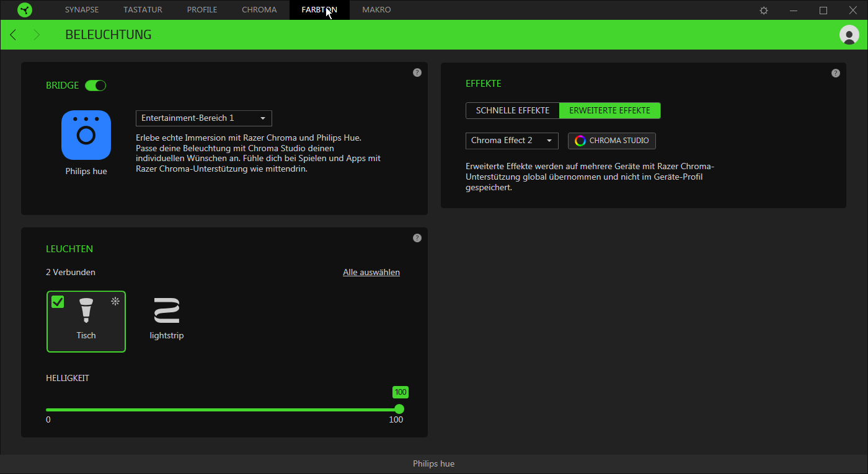868x474 pixels.
Task: Open help for the Bridge panel
Action: click(x=417, y=72)
